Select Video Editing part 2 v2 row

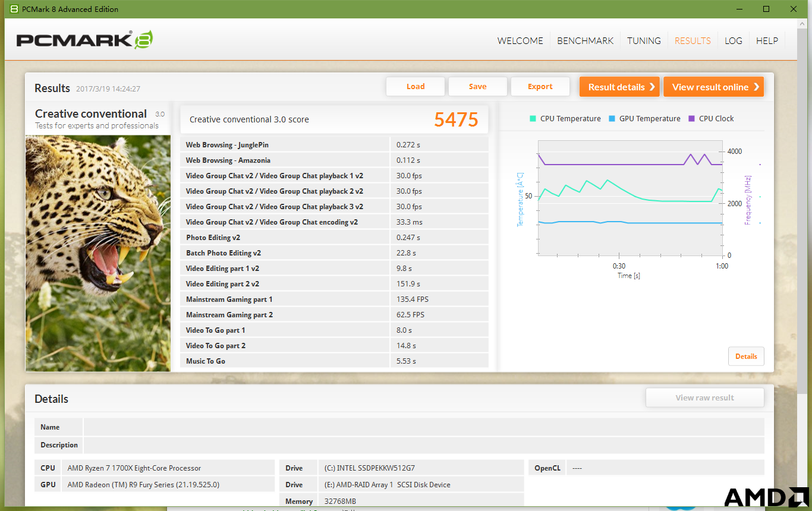(x=334, y=284)
